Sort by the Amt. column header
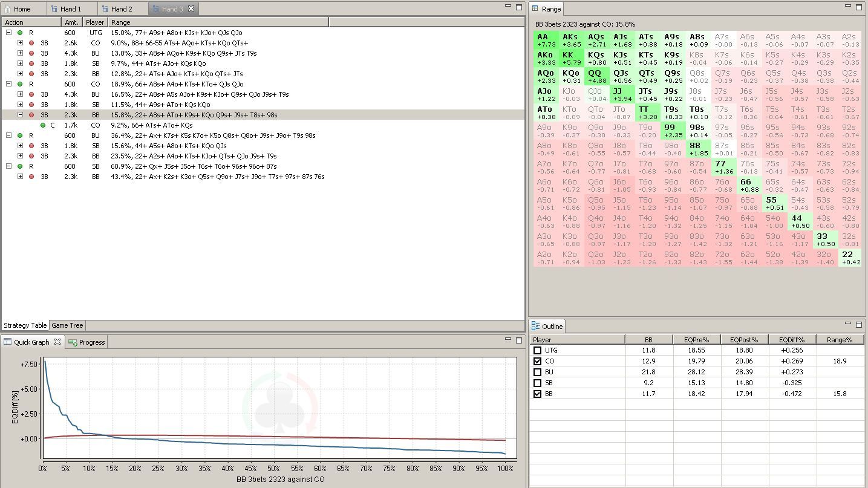 [72, 22]
